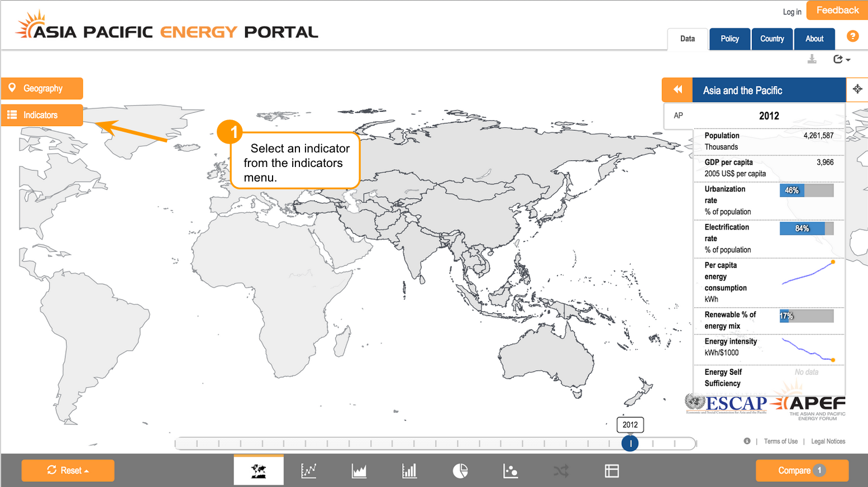Select the map view icon

[x=258, y=471]
